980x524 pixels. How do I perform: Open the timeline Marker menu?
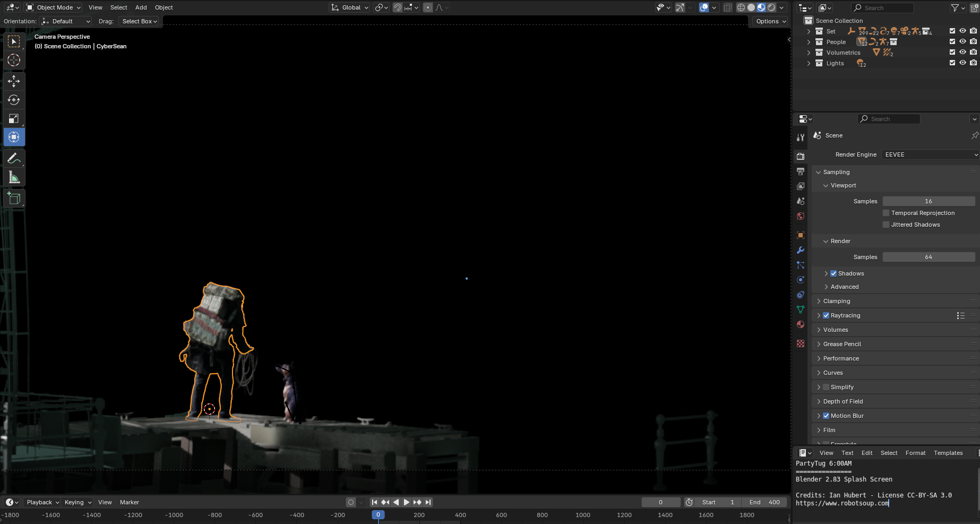pos(130,502)
